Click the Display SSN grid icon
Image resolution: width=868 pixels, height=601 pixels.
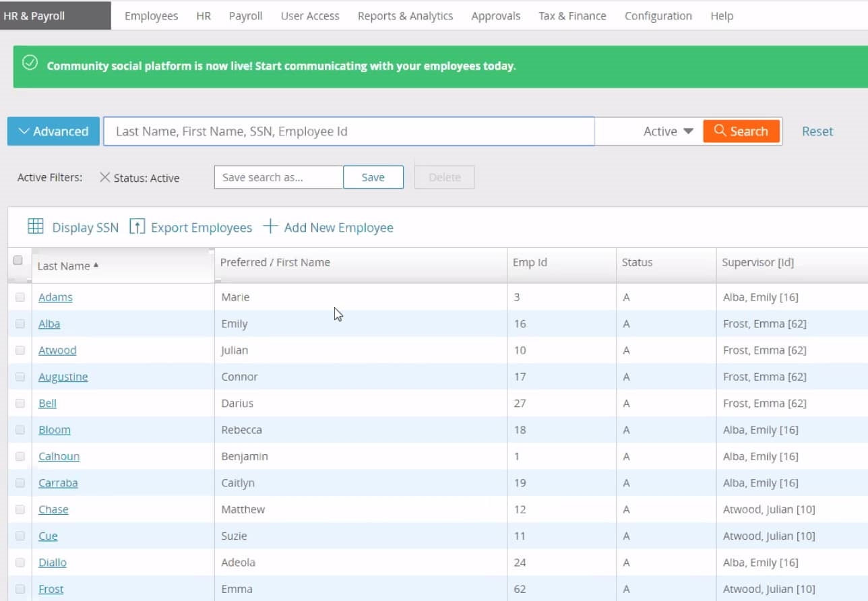[x=36, y=227]
